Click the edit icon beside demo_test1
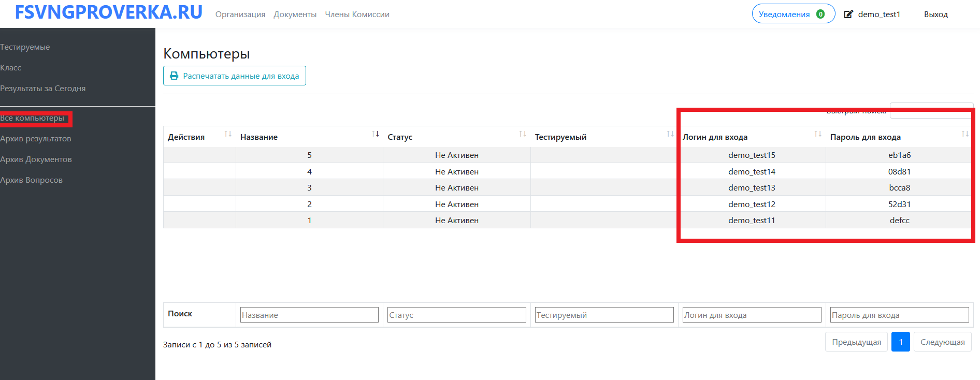 click(848, 14)
